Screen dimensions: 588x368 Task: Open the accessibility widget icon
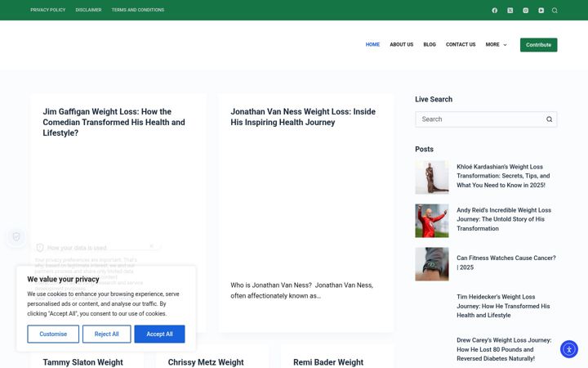569,349
